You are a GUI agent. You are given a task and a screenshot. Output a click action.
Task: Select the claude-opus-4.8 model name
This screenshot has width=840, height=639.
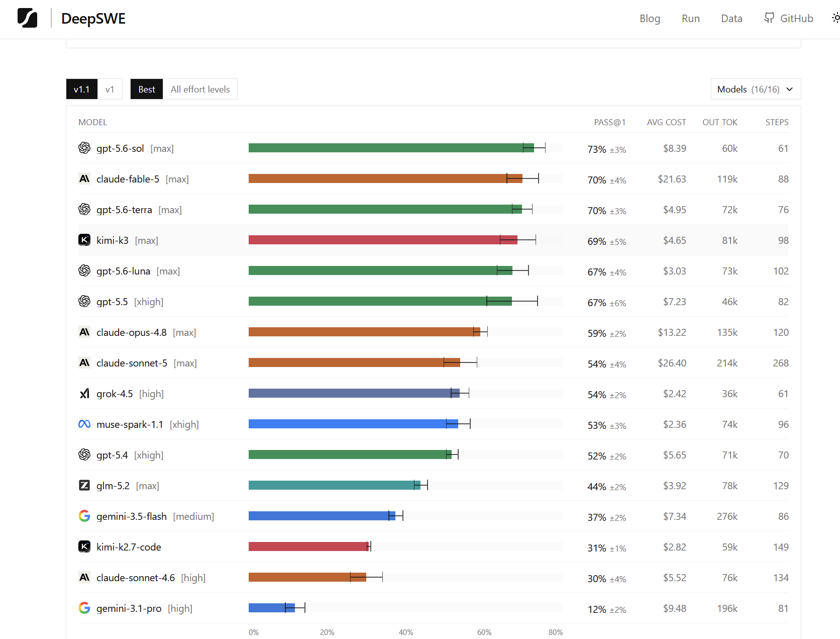click(132, 332)
